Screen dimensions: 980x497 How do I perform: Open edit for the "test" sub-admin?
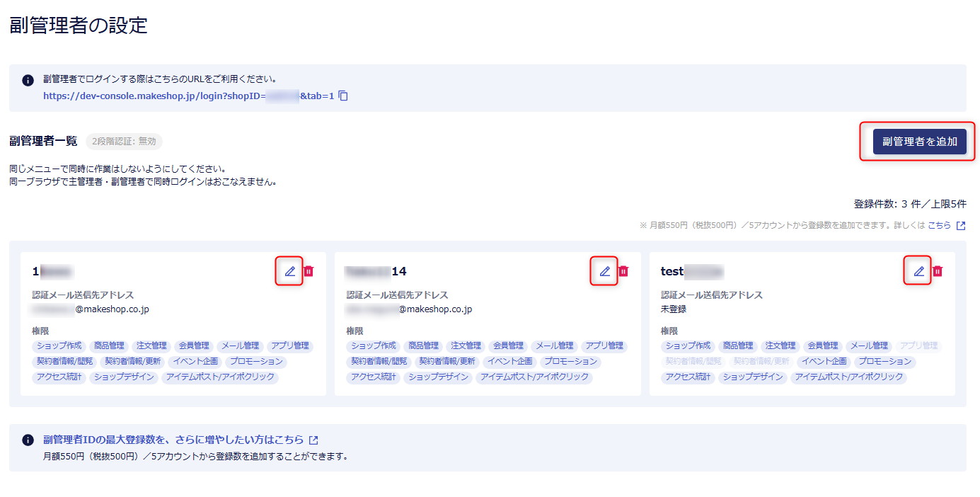(918, 271)
